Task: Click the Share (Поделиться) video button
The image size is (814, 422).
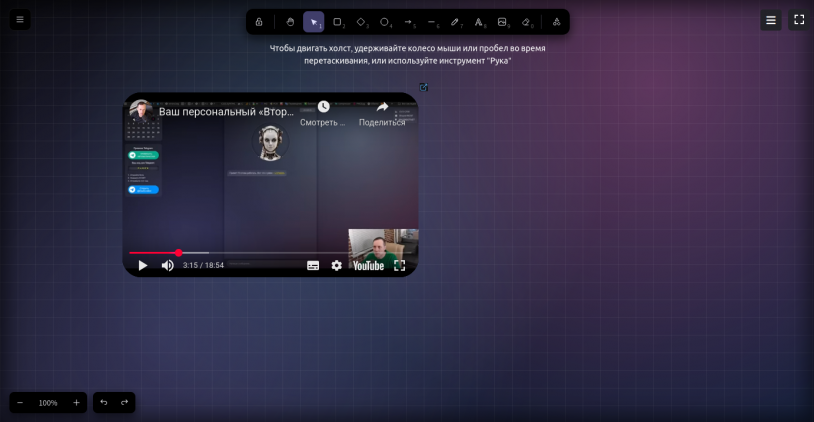Action: tap(382, 112)
